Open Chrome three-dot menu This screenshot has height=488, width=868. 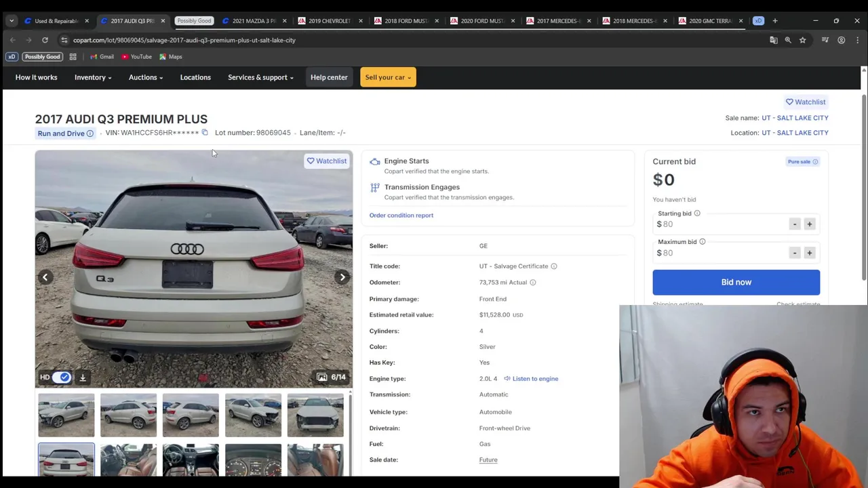857,40
